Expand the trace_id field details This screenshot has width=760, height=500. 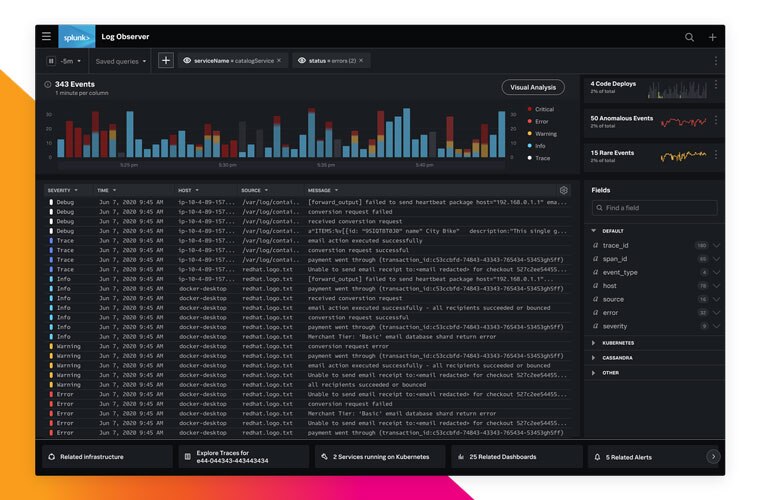tap(716, 245)
